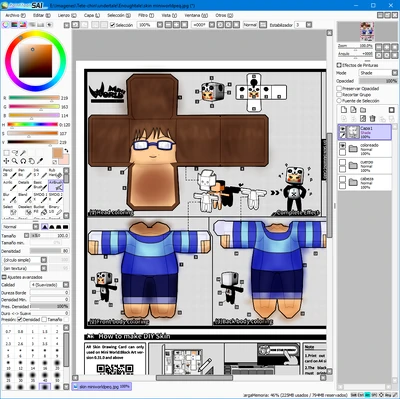Set the layer Opacidad slider
This screenshot has height=399, width=400.
point(378,81)
